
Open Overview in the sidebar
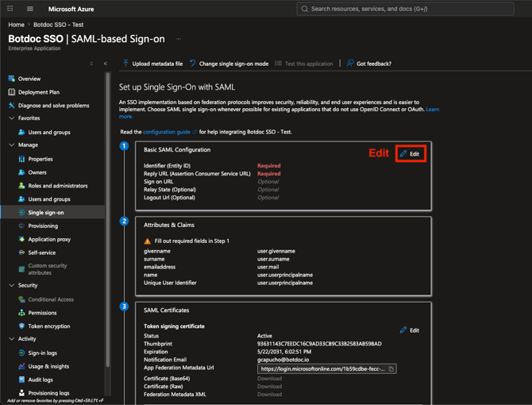point(29,79)
